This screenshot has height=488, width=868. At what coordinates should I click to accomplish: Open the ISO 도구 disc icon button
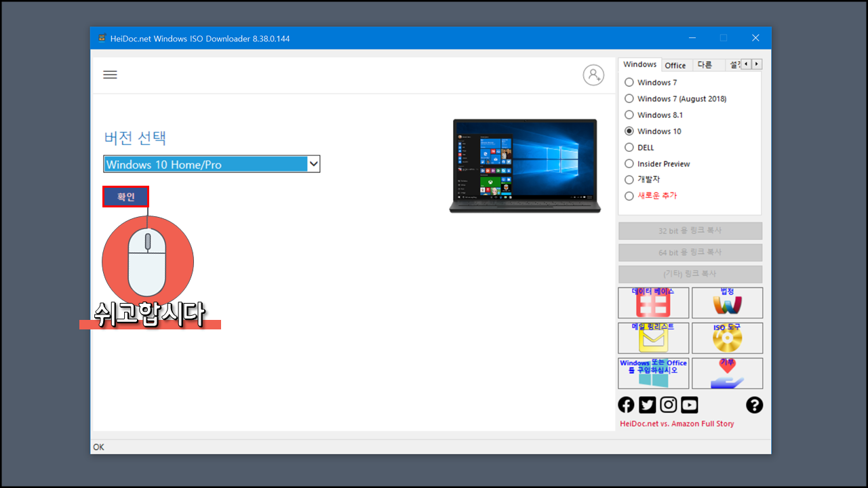click(727, 338)
